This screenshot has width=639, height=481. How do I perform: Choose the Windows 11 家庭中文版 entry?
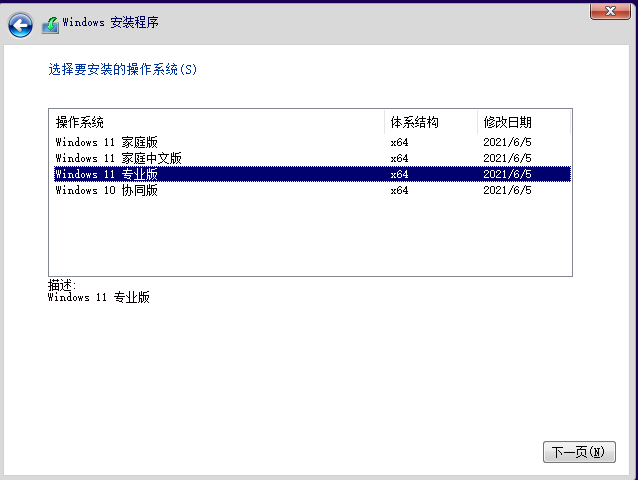(x=118, y=158)
